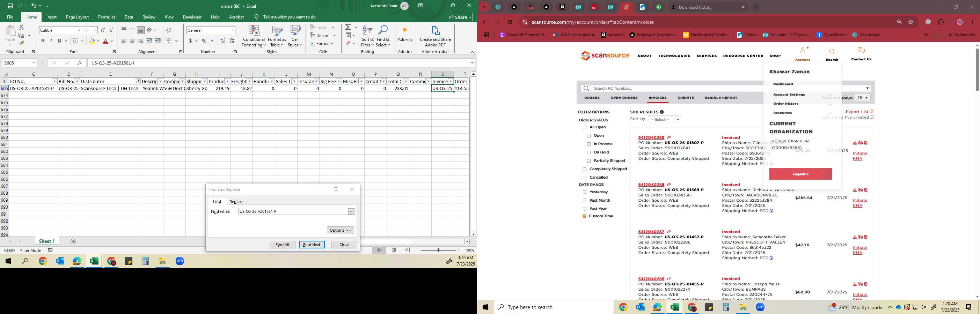Open Conditional Formatting menu
The width and height of the screenshot is (980, 314).
[x=254, y=37]
